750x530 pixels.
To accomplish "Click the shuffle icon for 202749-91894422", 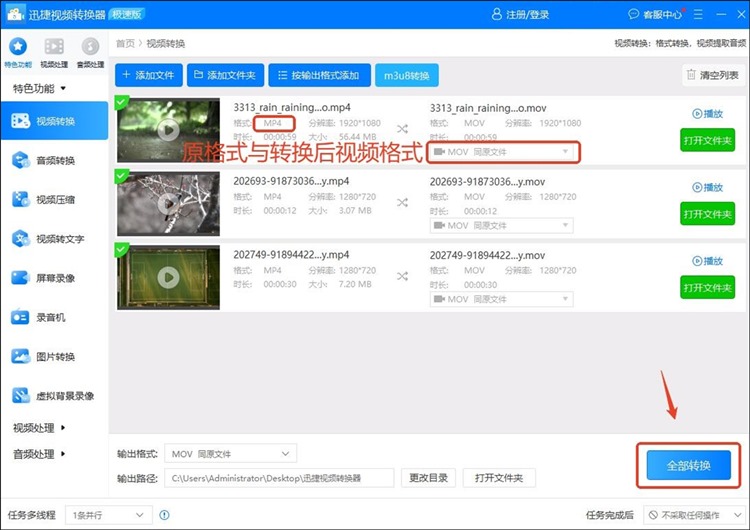I will (402, 276).
